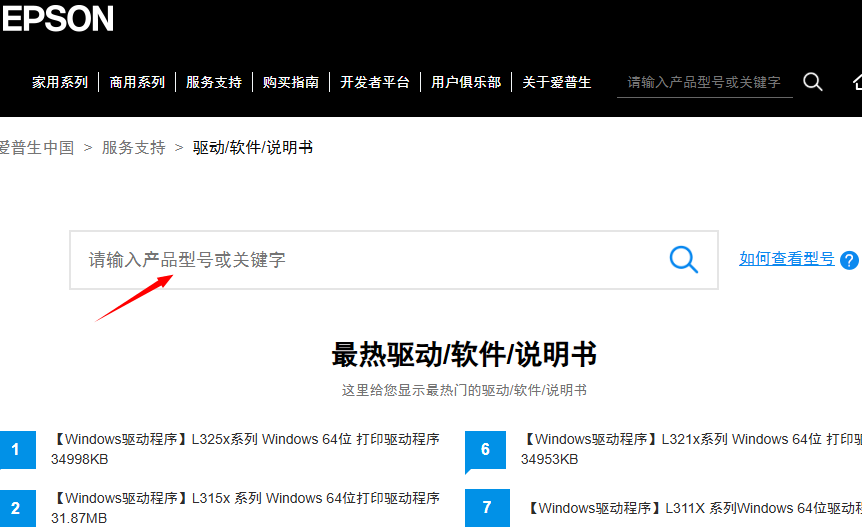Click the 34953KB file size text
The width and height of the screenshot is (862, 527).
click(x=550, y=459)
